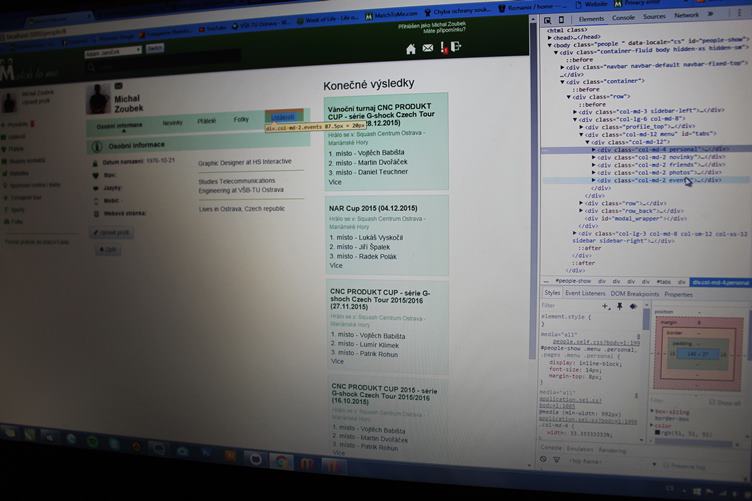Toggle the Show all checkbox
The image size is (752, 501).
(x=714, y=402)
